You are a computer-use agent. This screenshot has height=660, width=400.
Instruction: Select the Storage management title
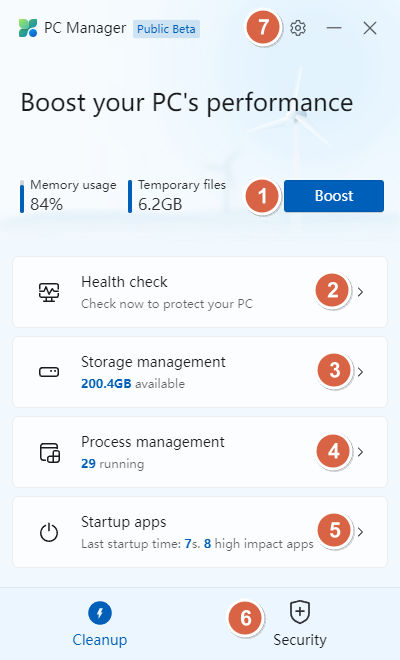tap(153, 362)
